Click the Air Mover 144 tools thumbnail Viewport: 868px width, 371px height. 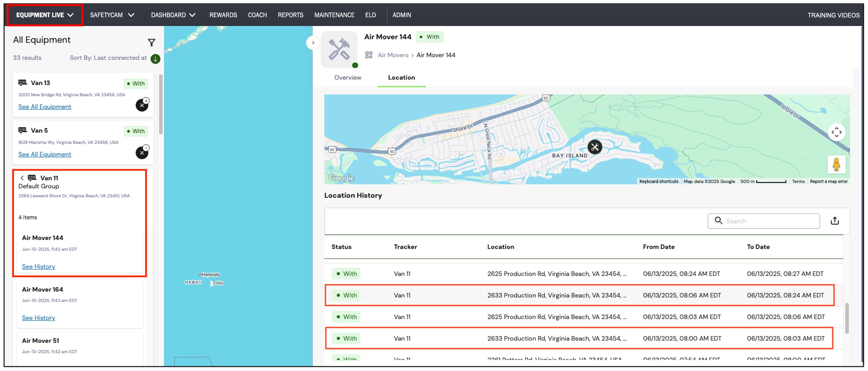coord(339,49)
